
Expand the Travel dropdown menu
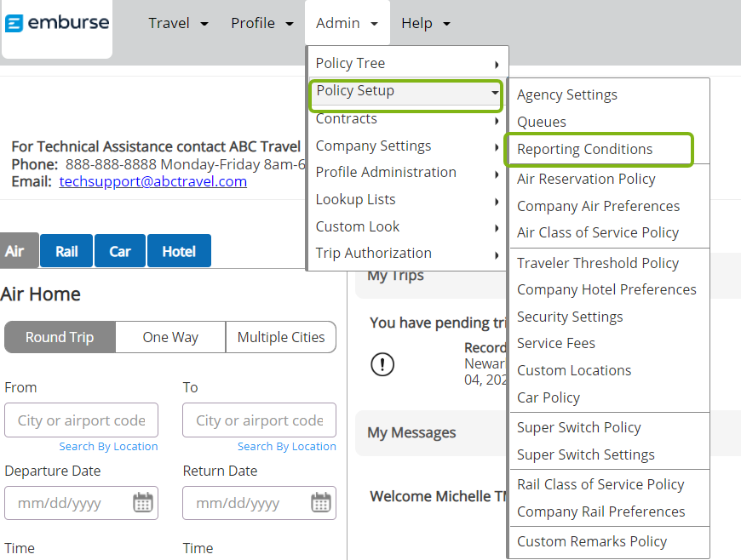(178, 23)
